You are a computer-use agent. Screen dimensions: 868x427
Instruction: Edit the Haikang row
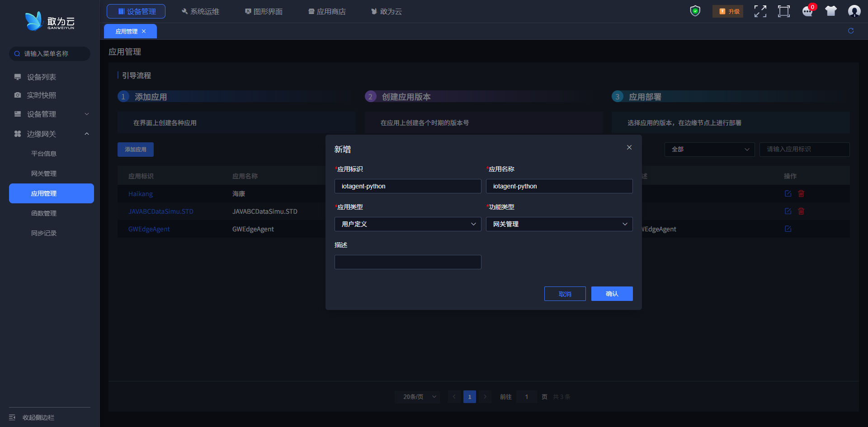coord(788,193)
